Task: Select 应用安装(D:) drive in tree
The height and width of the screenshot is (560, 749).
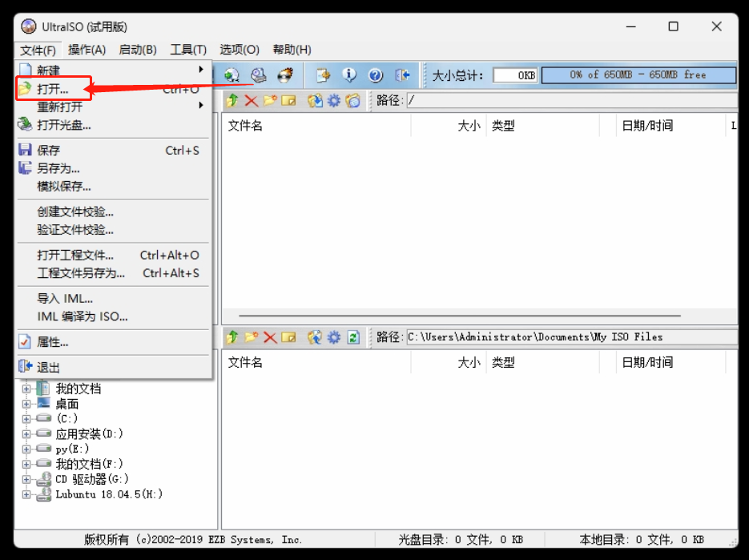Action: click(x=90, y=434)
